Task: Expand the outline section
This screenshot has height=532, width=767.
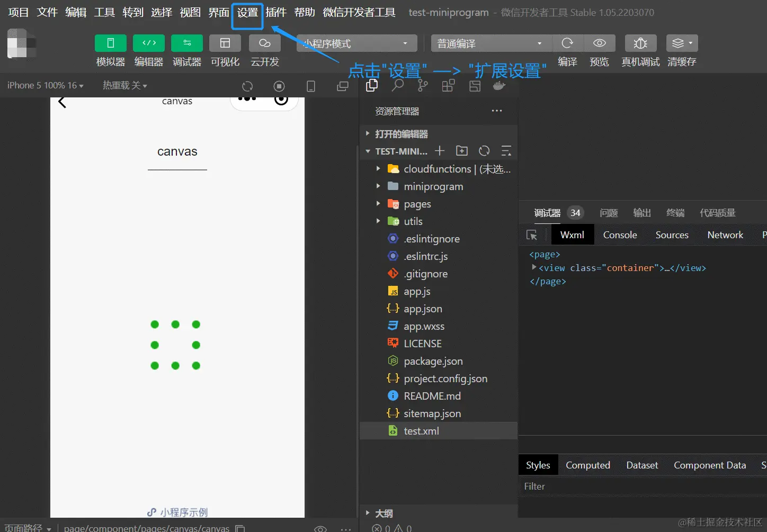Action: click(439, 513)
